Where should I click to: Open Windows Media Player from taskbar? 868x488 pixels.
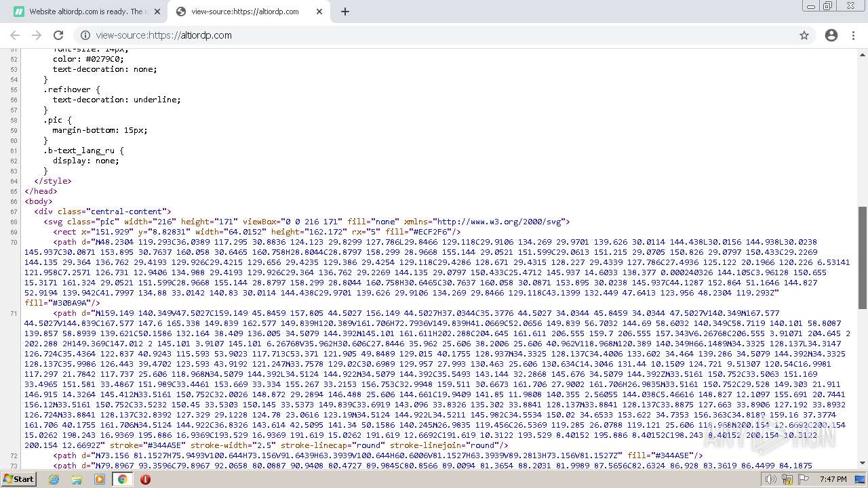pos(100,479)
